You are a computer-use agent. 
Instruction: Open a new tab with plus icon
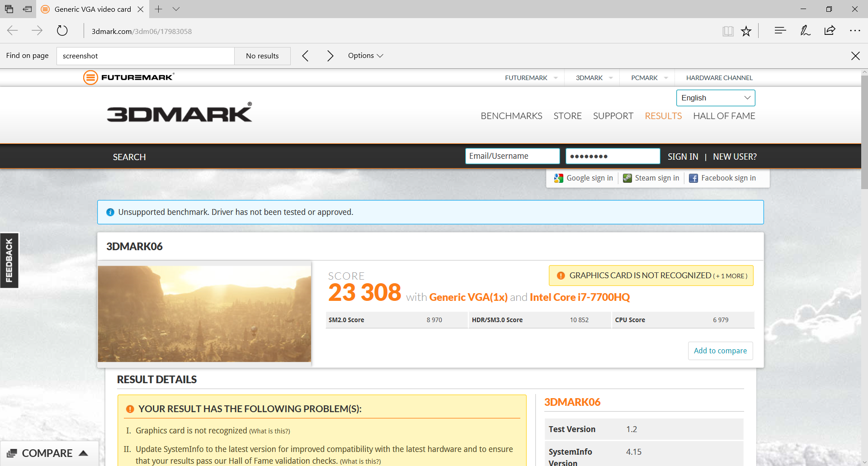click(x=158, y=9)
